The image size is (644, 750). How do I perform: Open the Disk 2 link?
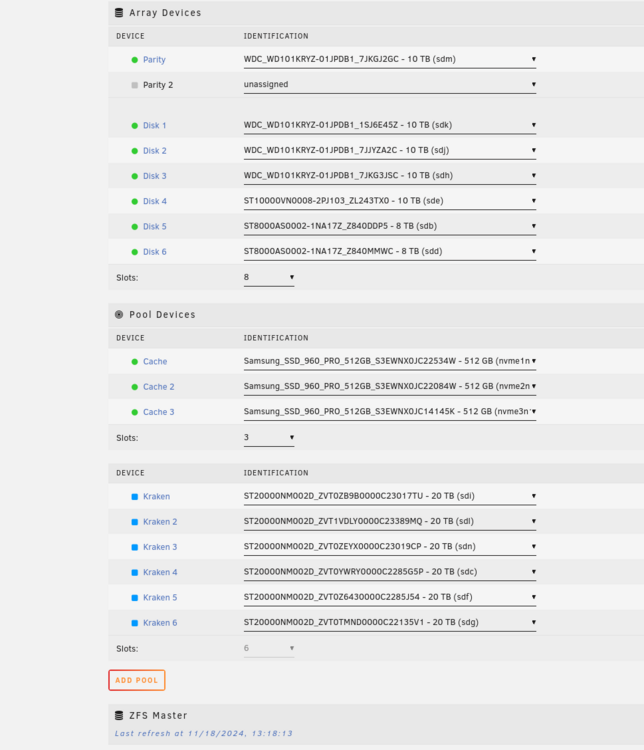[155, 151]
